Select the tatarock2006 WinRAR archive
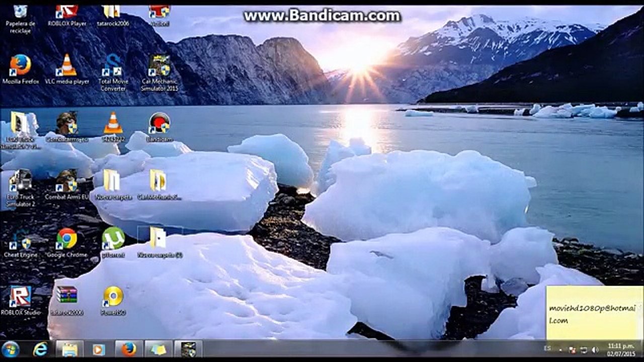Image resolution: width=644 pixels, height=362 pixels. [x=67, y=301]
